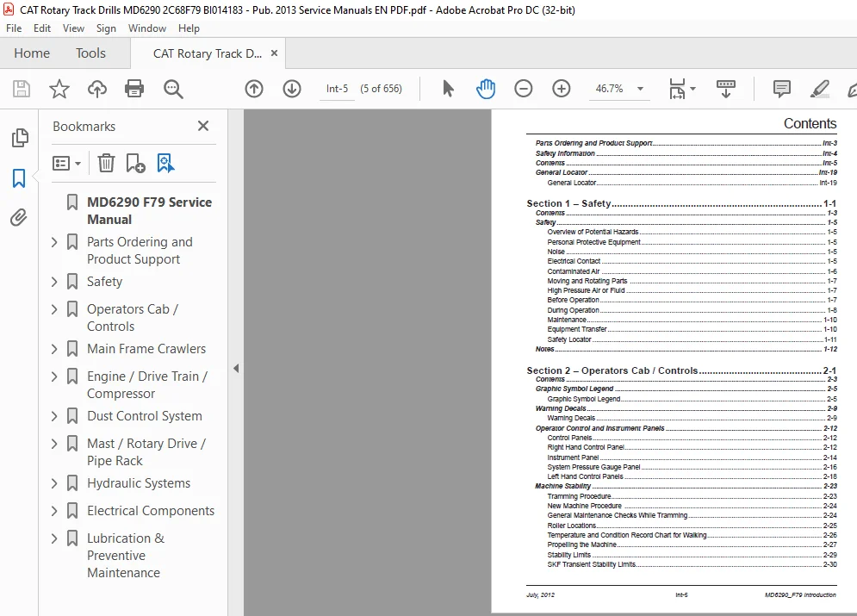The width and height of the screenshot is (857, 616).
Task: Upload file to Document Cloud
Action: [x=96, y=89]
